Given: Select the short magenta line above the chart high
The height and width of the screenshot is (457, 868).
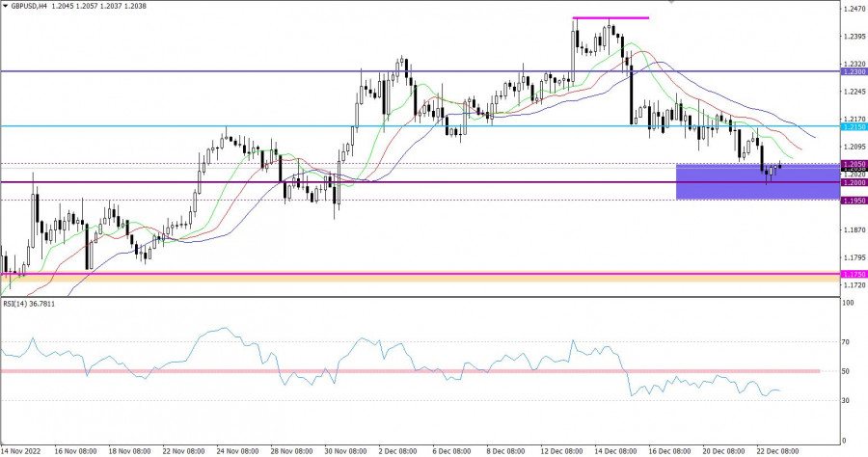Looking at the screenshot, I should (x=610, y=17).
